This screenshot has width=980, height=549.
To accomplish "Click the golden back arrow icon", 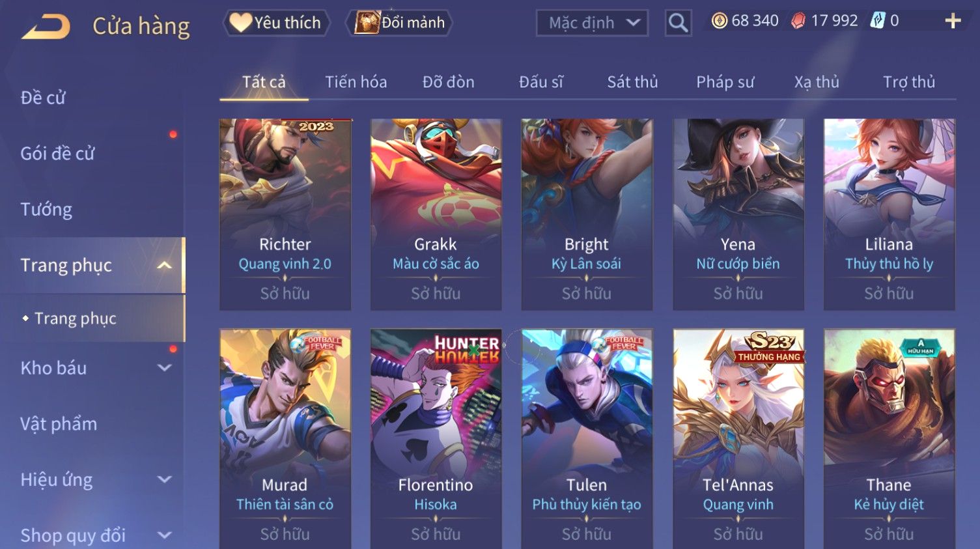I will (46, 27).
